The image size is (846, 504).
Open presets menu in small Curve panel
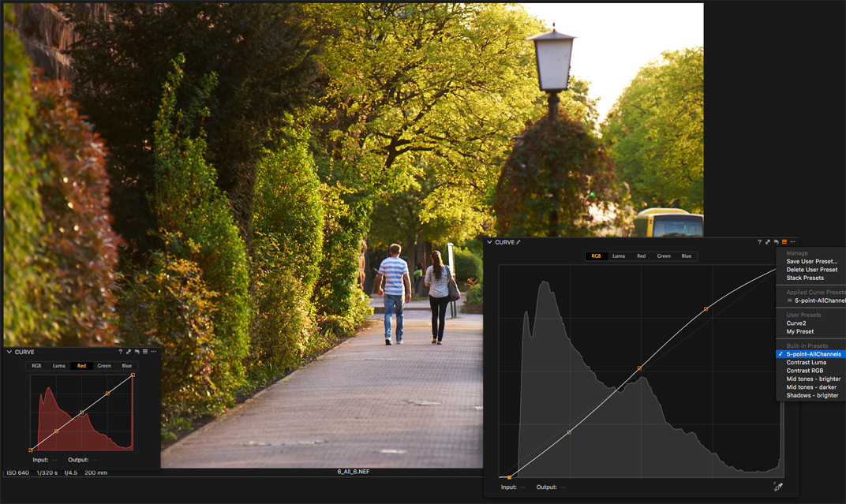145,352
